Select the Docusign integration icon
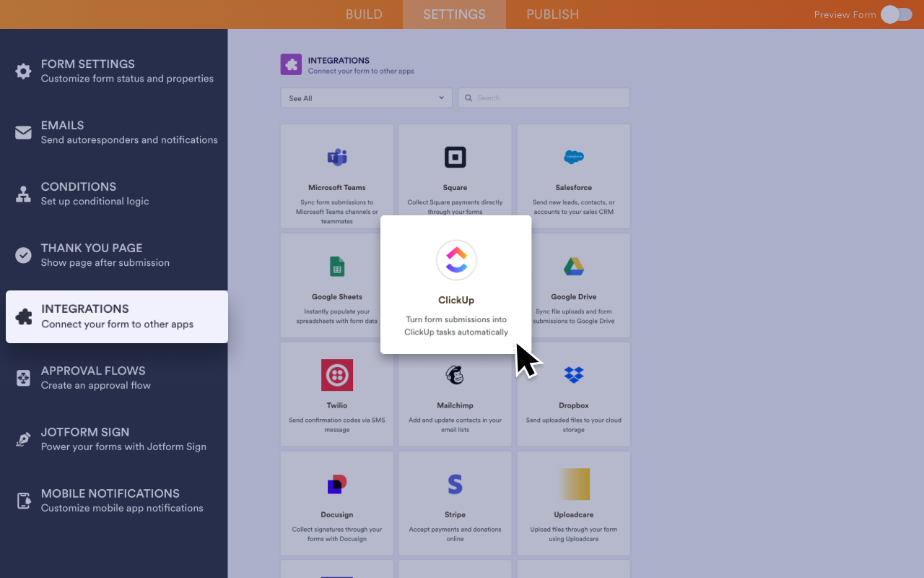924x578 pixels. click(336, 483)
